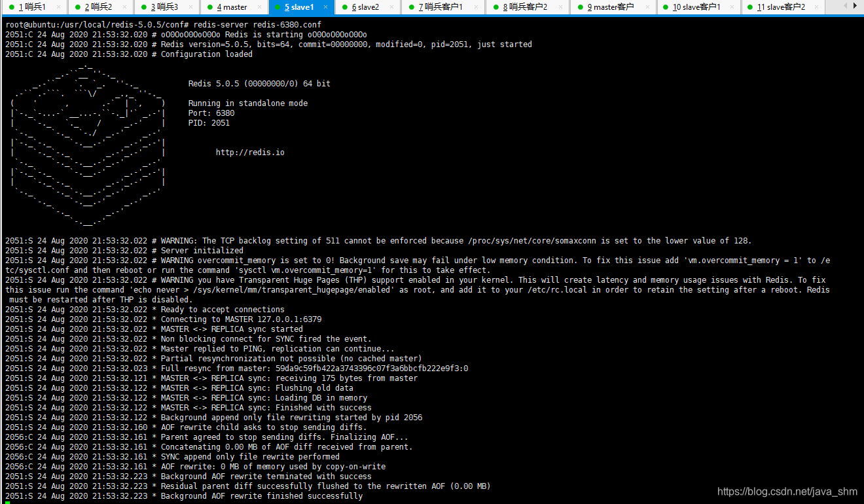The height and width of the screenshot is (504, 864).
Task: Click the Transparent Huge Pages WARNING line
Action: [x=418, y=290]
